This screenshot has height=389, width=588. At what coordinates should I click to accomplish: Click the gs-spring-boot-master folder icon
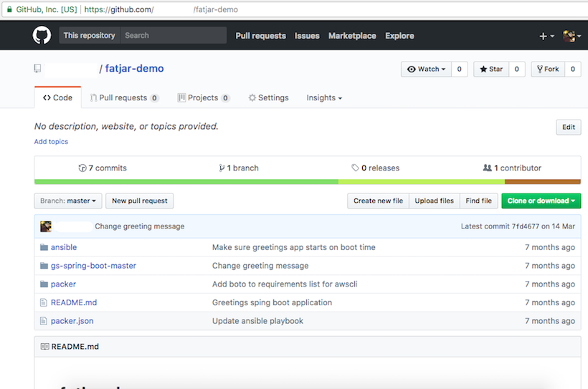coord(44,266)
